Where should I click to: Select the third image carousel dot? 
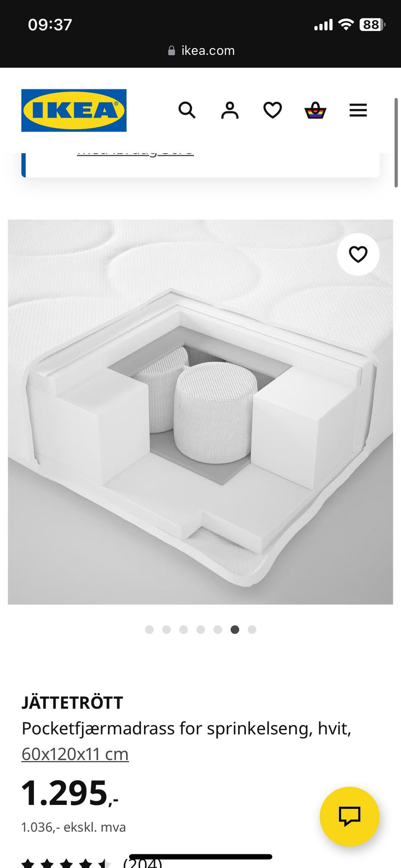[x=183, y=630]
